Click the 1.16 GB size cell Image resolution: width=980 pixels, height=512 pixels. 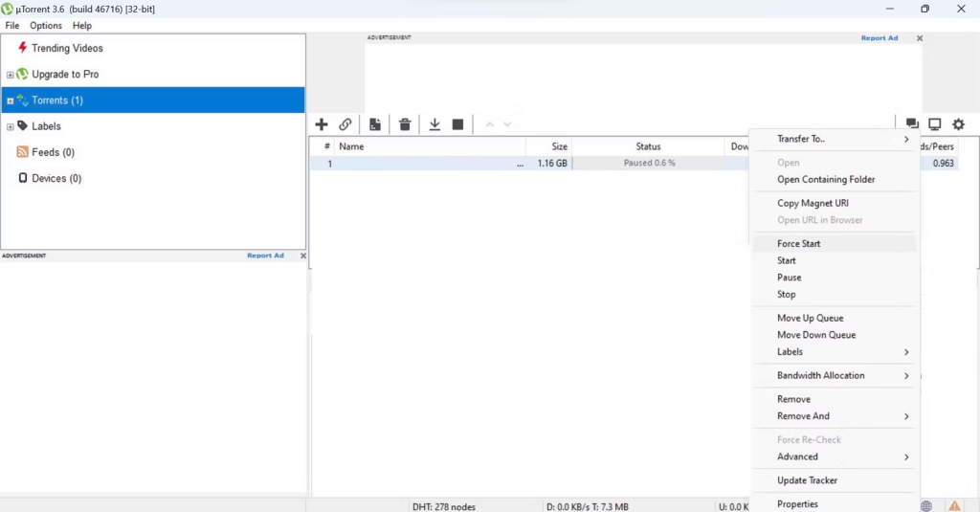click(552, 164)
